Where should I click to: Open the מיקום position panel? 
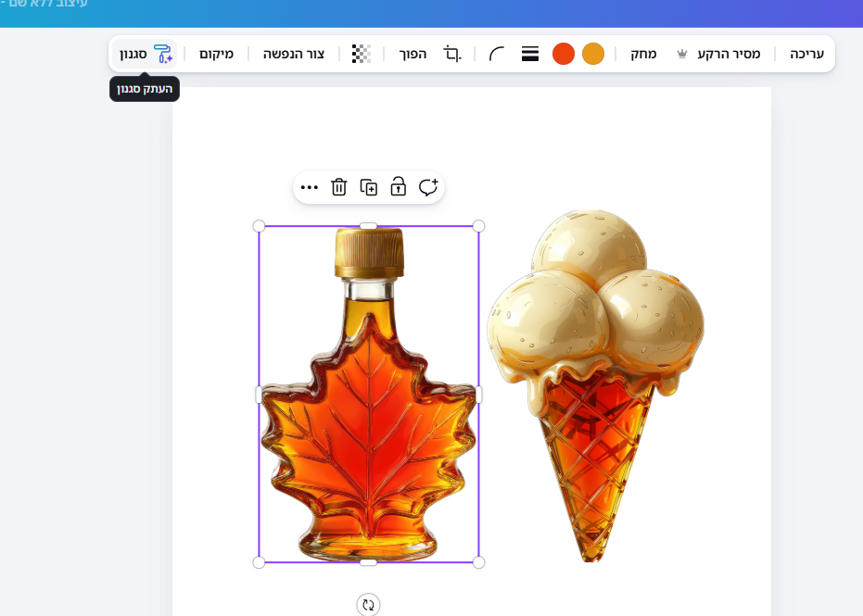216,54
